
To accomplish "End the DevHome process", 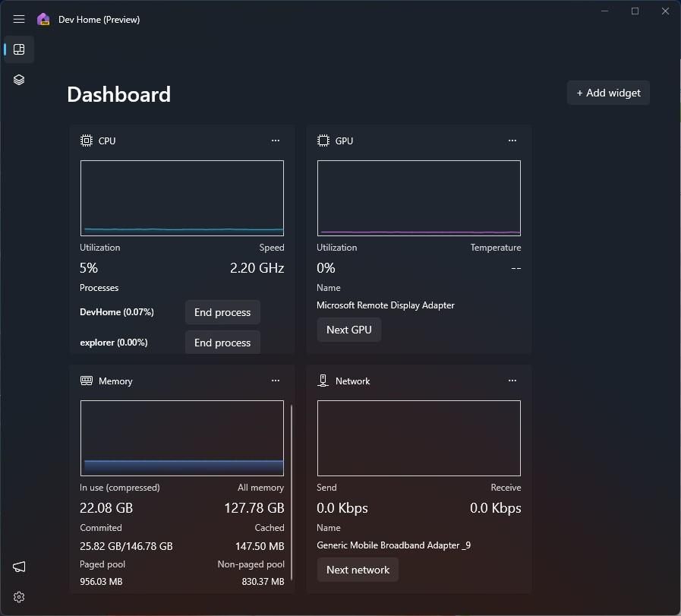I will pos(222,311).
